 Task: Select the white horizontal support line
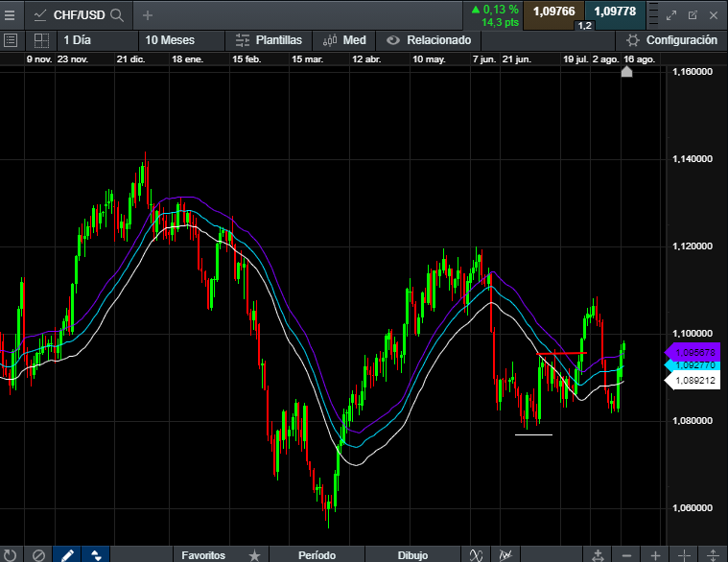click(533, 434)
